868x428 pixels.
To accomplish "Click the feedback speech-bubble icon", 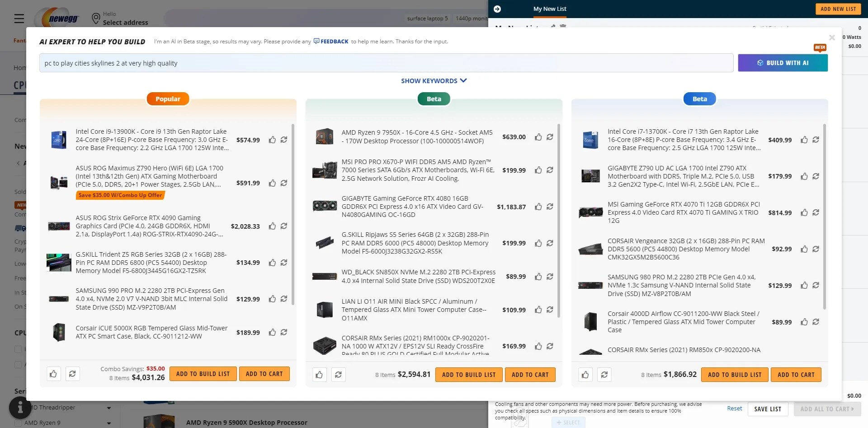I will click(x=316, y=41).
